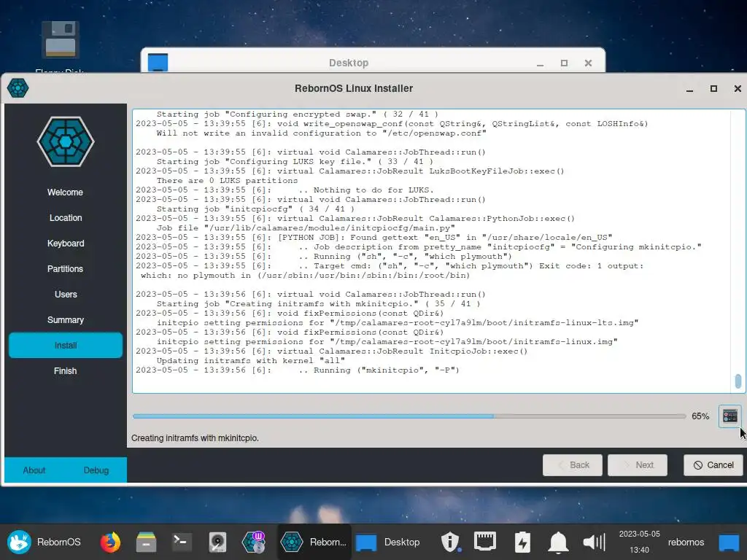Open the Floppy Disk desktop icon
Screen dimensions: 747x560
(x=60, y=40)
